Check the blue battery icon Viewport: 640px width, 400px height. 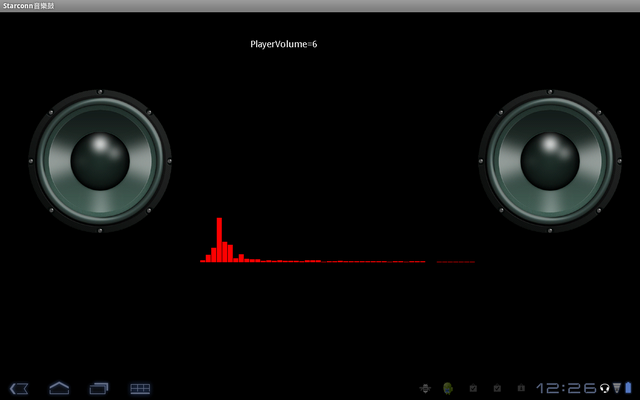(629, 387)
